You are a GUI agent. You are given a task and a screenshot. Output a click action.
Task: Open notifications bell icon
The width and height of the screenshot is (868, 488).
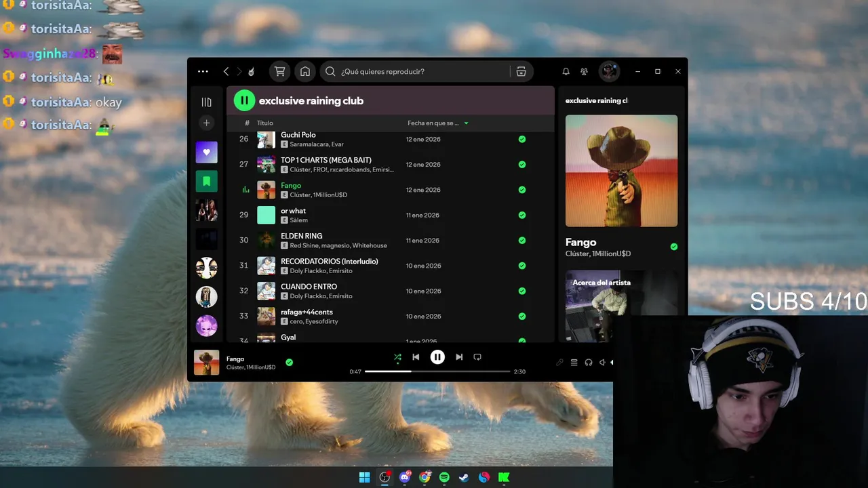coord(566,71)
